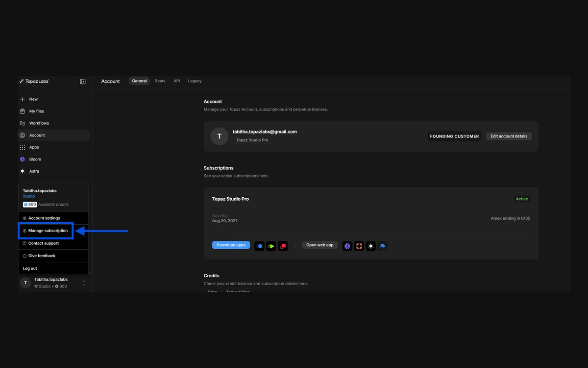Click the 600 Available credits label

tap(46, 205)
